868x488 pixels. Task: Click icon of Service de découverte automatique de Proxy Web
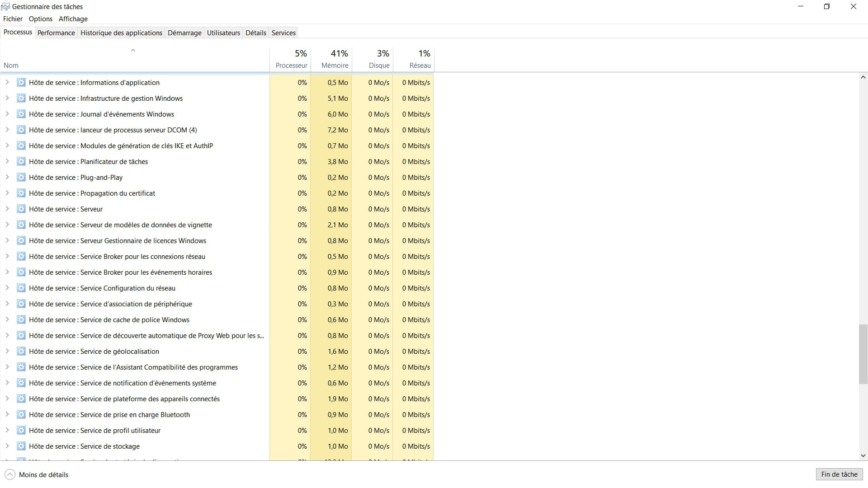(21, 335)
